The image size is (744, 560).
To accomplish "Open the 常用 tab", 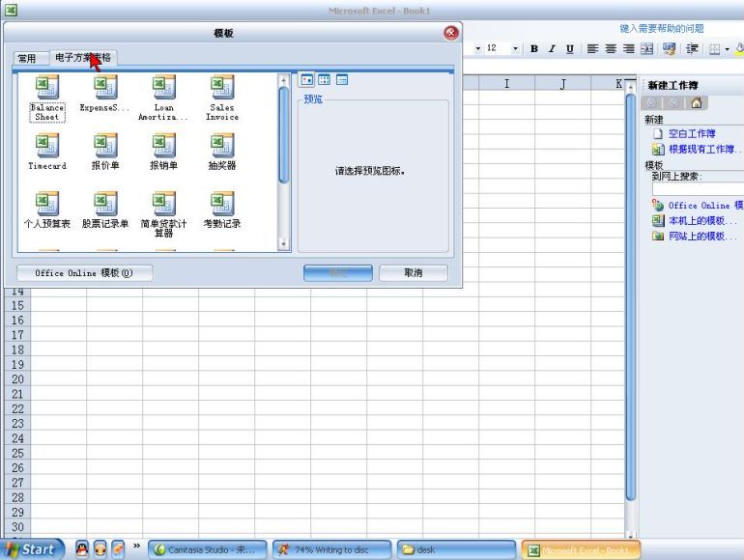I will [x=27, y=58].
